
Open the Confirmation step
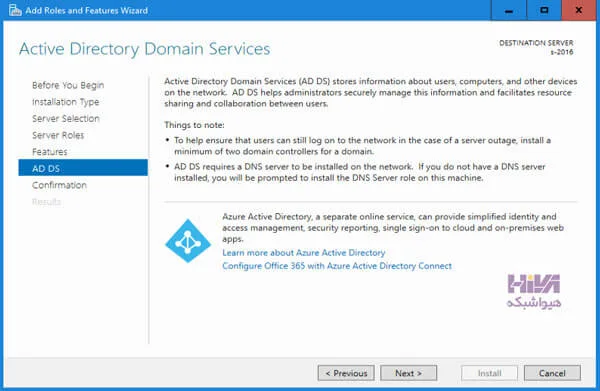pyautogui.click(x=59, y=185)
